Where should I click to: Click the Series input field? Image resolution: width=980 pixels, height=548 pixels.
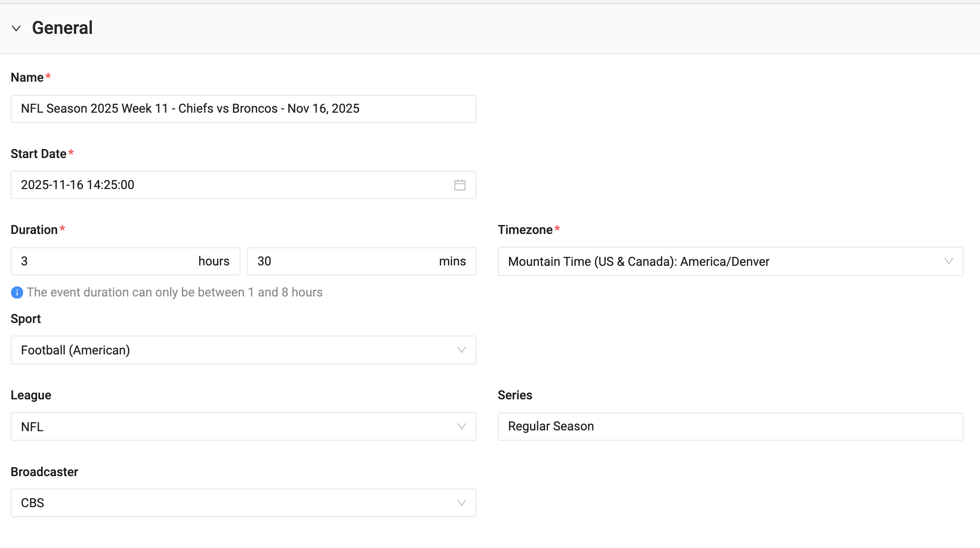pos(730,426)
